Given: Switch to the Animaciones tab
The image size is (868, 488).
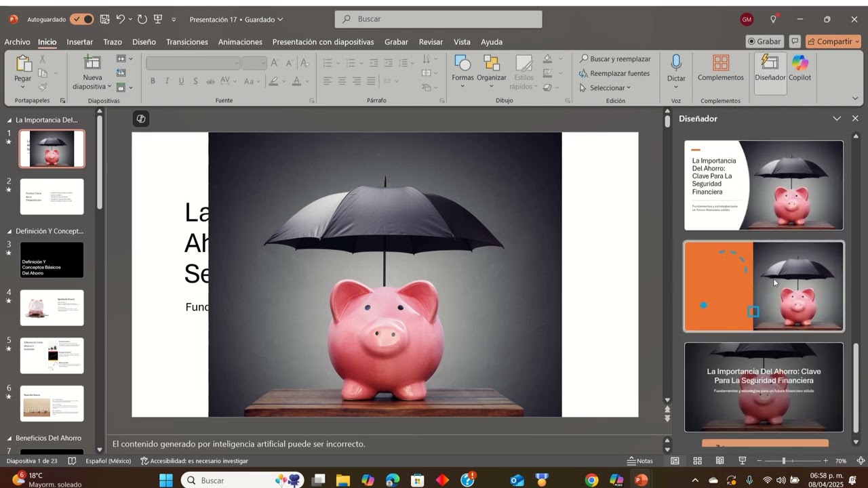Looking at the screenshot, I should tap(240, 42).
